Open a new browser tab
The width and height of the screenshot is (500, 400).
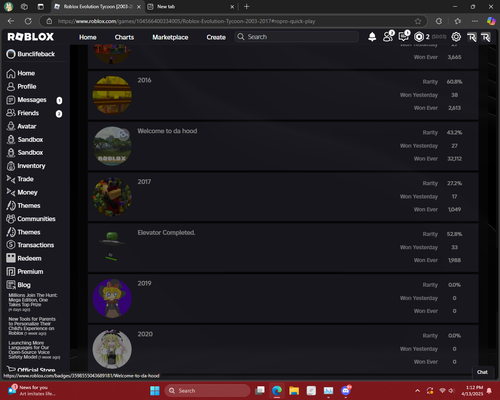246,7
